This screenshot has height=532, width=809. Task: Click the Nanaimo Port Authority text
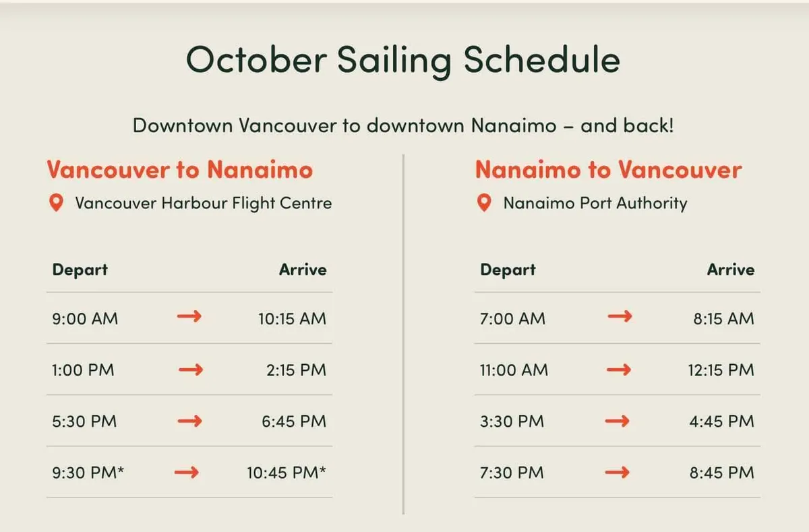[595, 203]
